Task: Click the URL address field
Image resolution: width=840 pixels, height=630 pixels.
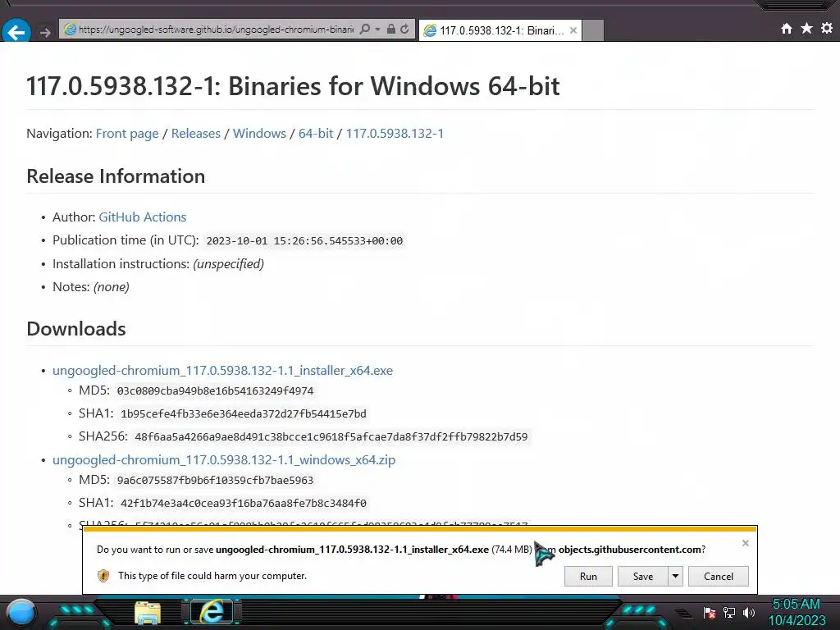Action: click(x=216, y=30)
